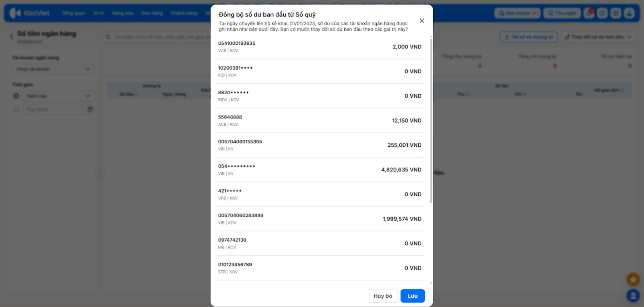Click the orange star floating icon
The width and height of the screenshot is (644, 307).
633,279
